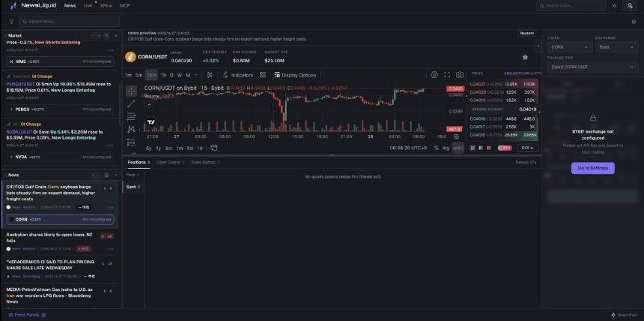Select the trend line drawing tool
Screen dimensions: 644x321
pyautogui.click(x=131, y=103)
